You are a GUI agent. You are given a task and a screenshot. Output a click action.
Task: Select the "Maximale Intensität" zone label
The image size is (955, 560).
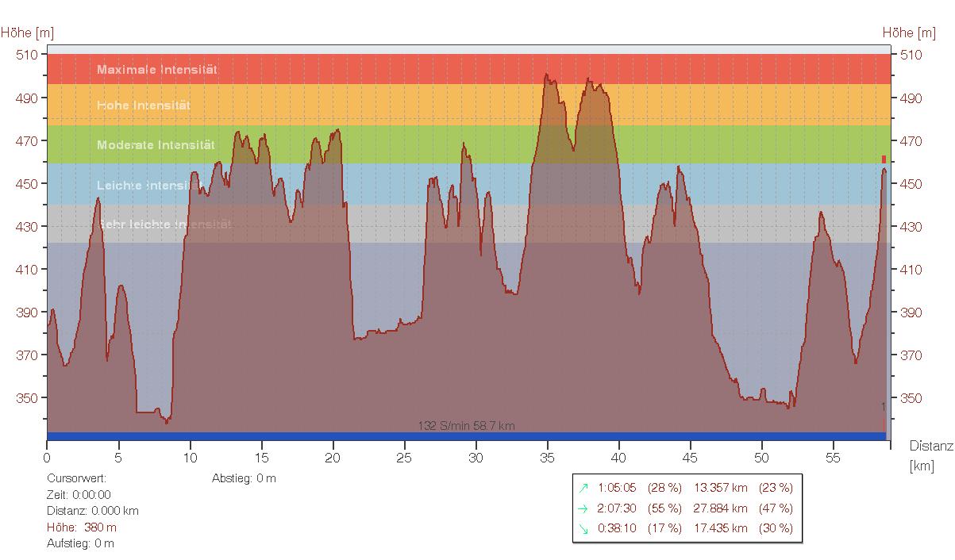[157, 70]
